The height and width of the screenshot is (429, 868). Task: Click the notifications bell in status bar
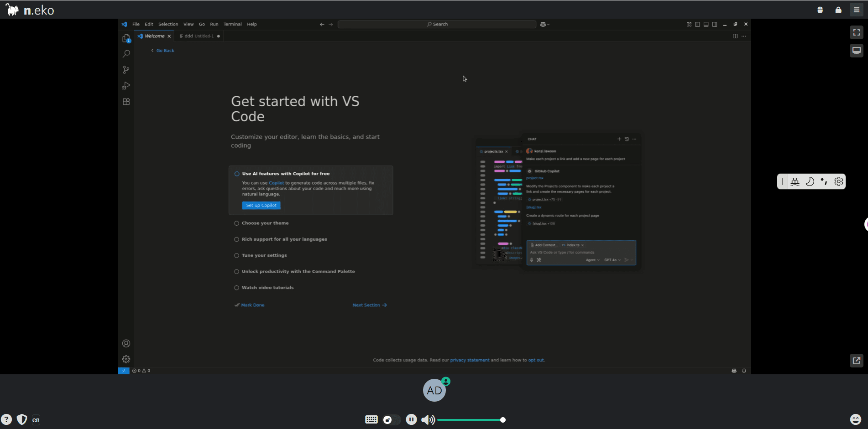coord(744,371)
